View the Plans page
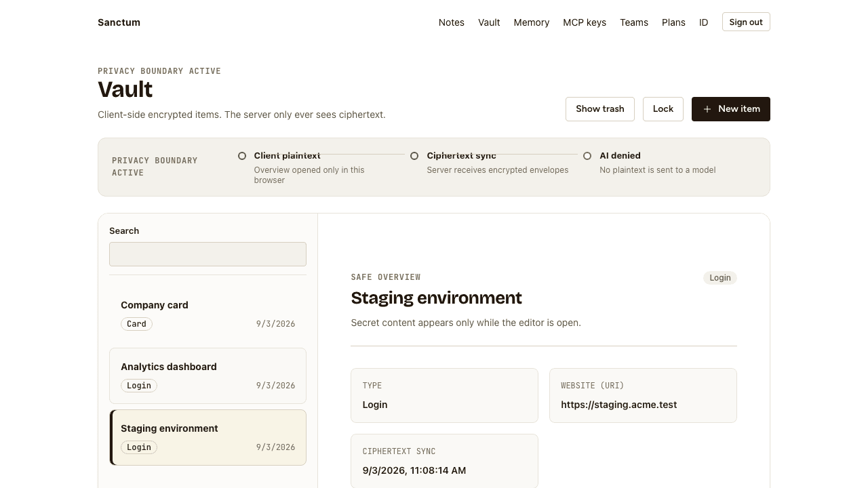 673,22
